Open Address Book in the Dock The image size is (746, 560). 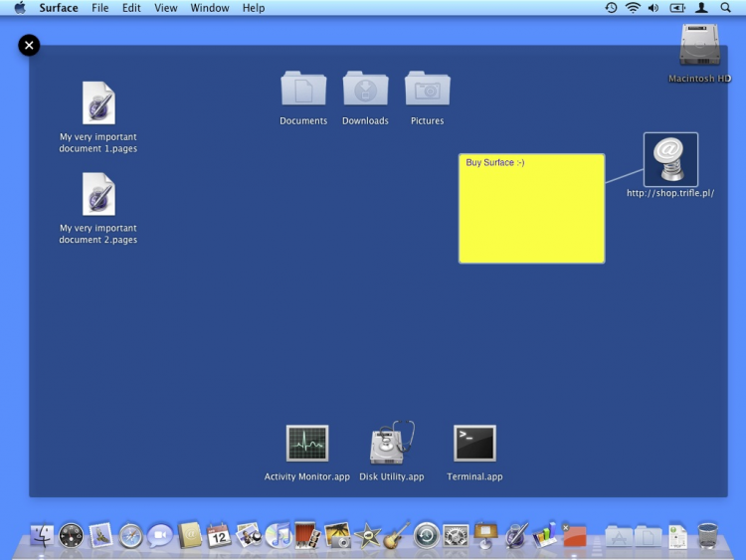tap(190, 536)
